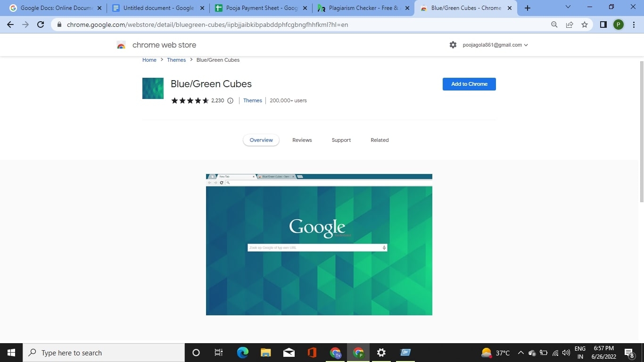Show hidden system tray icons
This screenshot has width=644, height=362.
point(520,353)
